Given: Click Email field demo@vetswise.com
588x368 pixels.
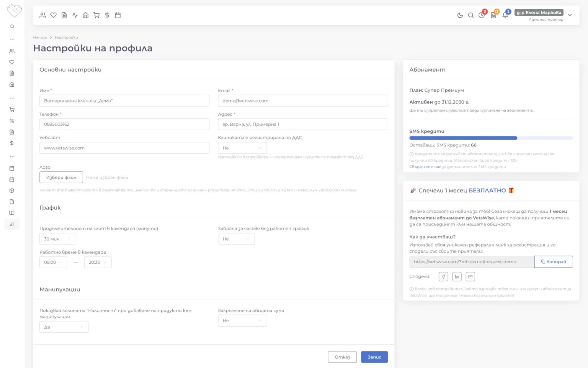Looking at the screenshot, I should pos(303,101).
